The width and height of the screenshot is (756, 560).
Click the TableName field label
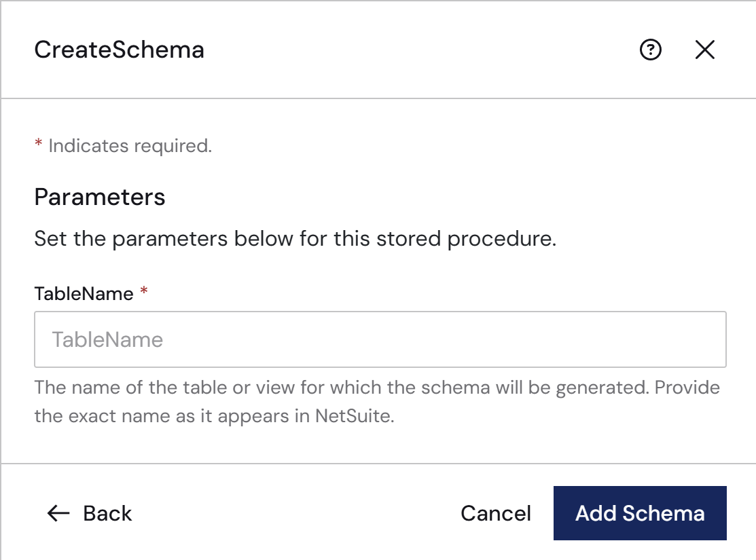point(84,294)
